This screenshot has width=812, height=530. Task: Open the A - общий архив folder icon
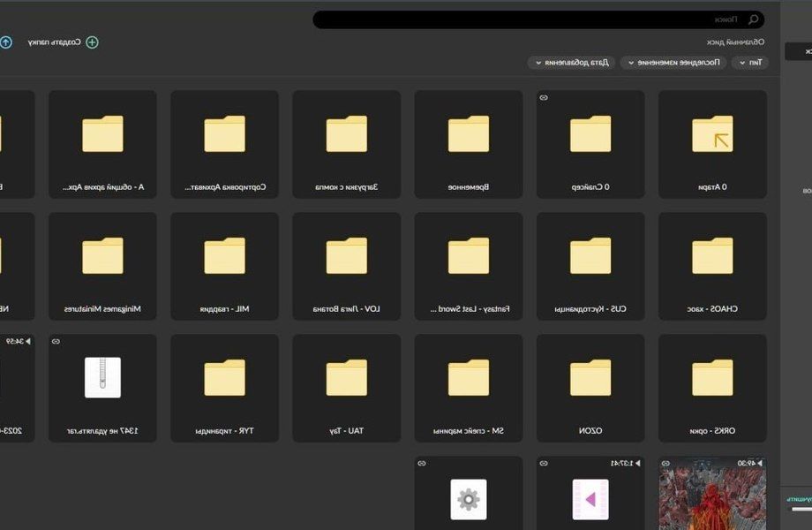(x=102, y=133)
